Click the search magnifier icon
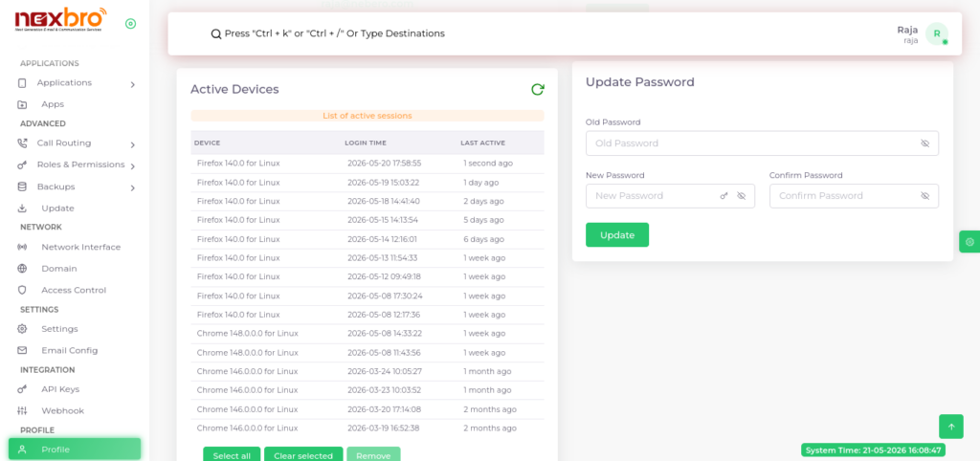This screenshot has height=461, width=980. [215, 33]
